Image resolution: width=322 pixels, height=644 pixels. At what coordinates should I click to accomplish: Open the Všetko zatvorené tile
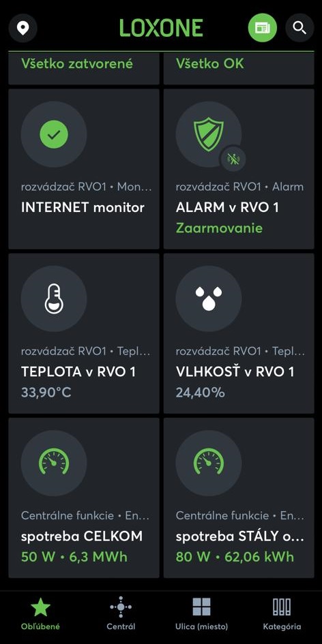pyautogui.click(x=84, y=68)
